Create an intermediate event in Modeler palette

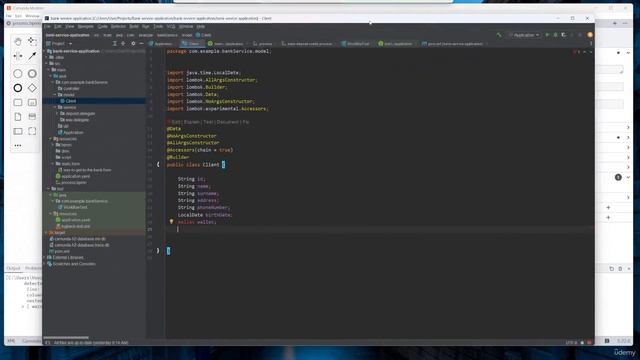coord(32,73)
